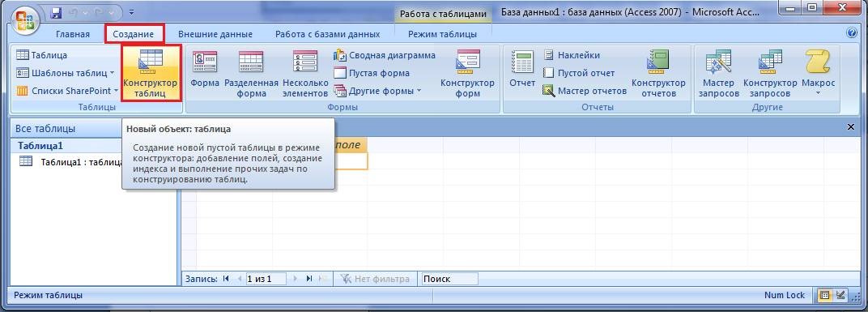
Task: Create a Разделенная форма
Action: [251, 73]
